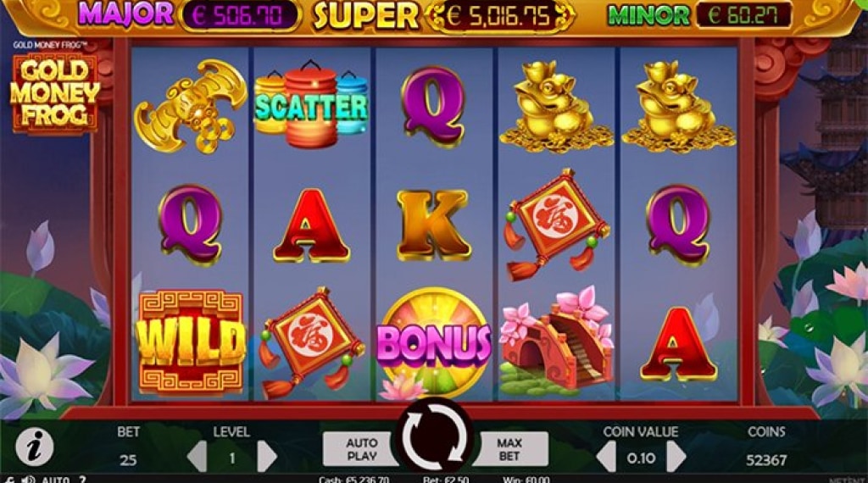Click the Gold Money Frog logo
The width and height of the screenshot is (868, 483).
[55, 92]
